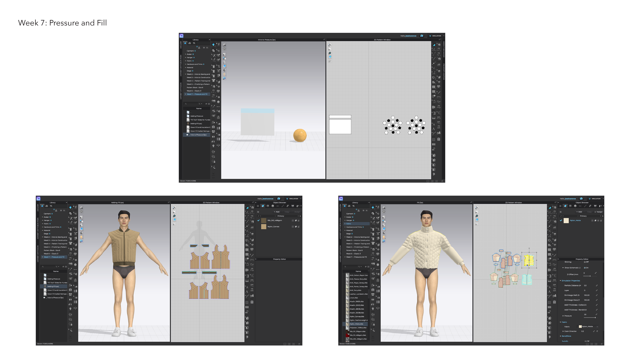
Task: Click Add button above Rib_2X2_468gsm fabric
Action: click(277, 212)
